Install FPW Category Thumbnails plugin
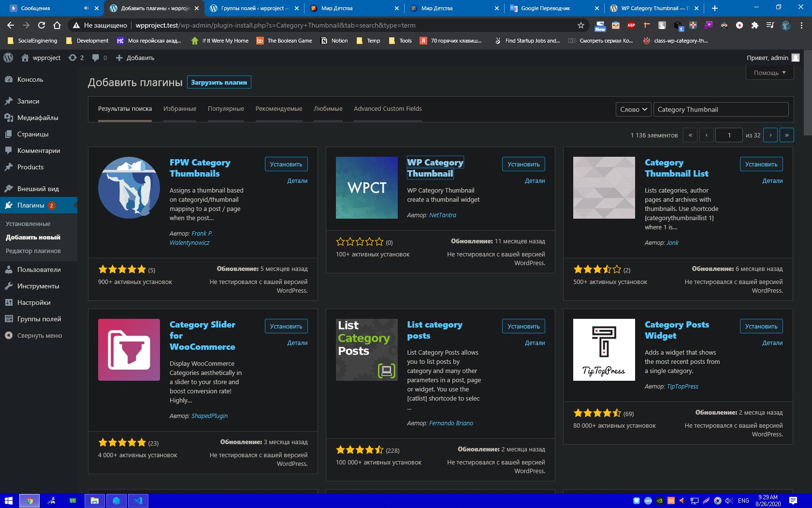Viewport: 812px width, 508px height. coord(286,164)
